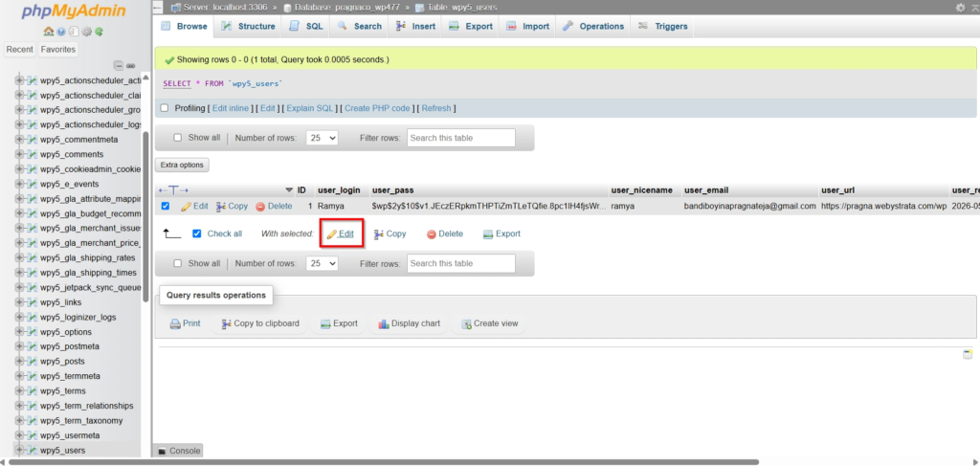The height and width of the screenshot is (466, 980).
Task: Click the Create PHP code link
Action: [377, 108]
